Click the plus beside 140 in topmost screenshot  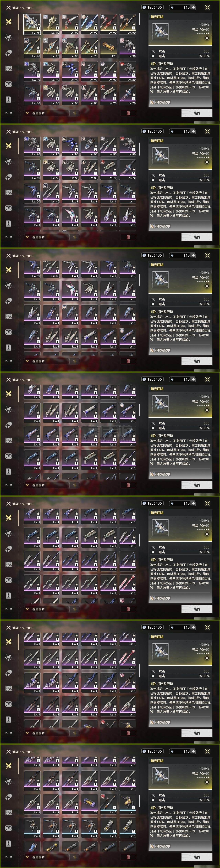193,7
